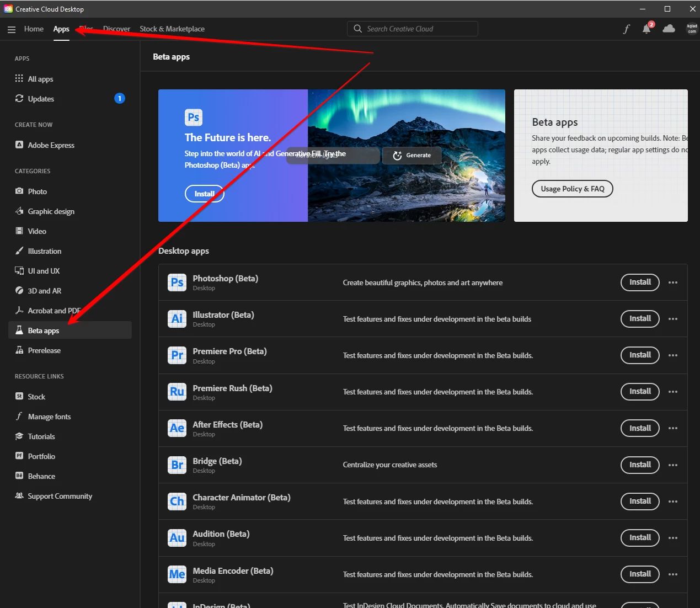Screen dimensions: 700x608
Task: Open the Prerelease category
Action: point(70,350)
